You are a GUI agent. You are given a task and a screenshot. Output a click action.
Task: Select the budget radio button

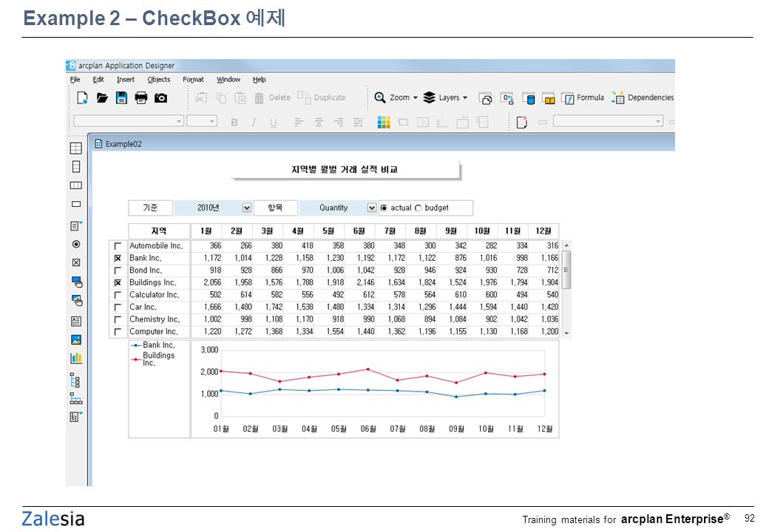point(419,208)
